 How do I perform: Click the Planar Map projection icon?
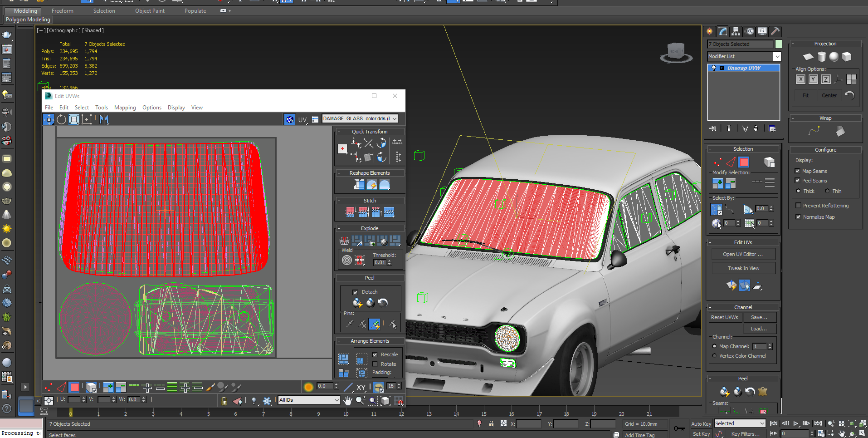pyautogui.click(x=808, y=57)
